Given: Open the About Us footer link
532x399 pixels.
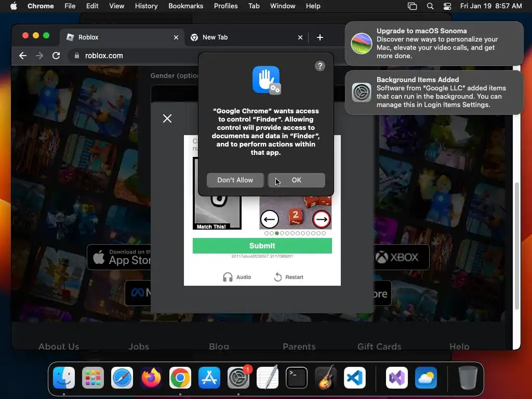Looking at the screenshot, I should (x=59, y=347).
